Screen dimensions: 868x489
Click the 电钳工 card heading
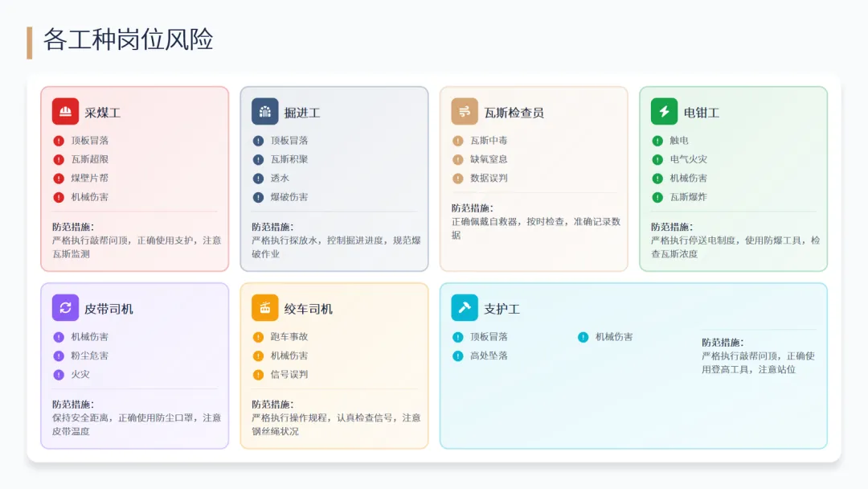(x=701, y=113)
